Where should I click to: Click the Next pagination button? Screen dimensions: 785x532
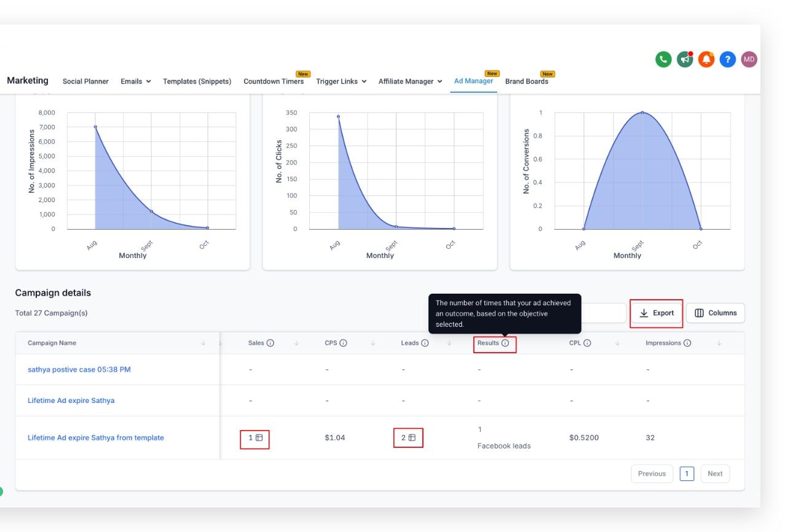tap(715, 474)
